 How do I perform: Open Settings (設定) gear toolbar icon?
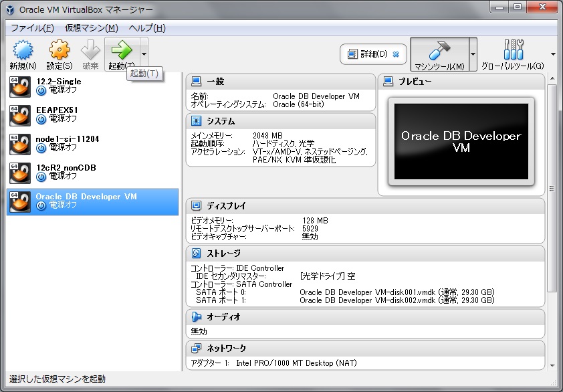[60, 50]
